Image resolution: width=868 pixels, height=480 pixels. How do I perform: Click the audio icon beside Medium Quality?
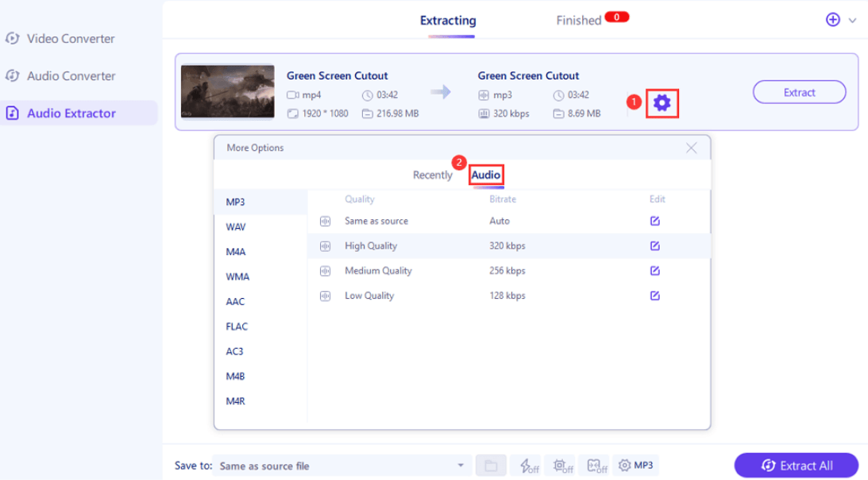coord(325,271)
